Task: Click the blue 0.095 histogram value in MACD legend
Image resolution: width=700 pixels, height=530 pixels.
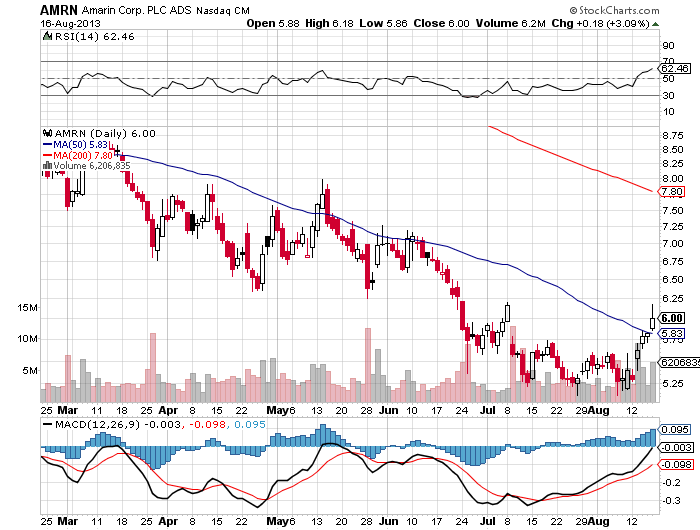Action: coord(250,424)
